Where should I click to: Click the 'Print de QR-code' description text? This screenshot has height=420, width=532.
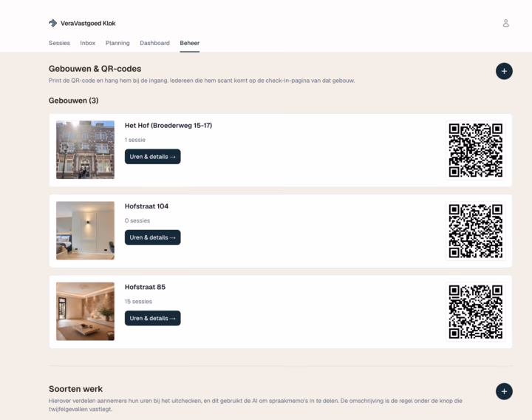202,81
